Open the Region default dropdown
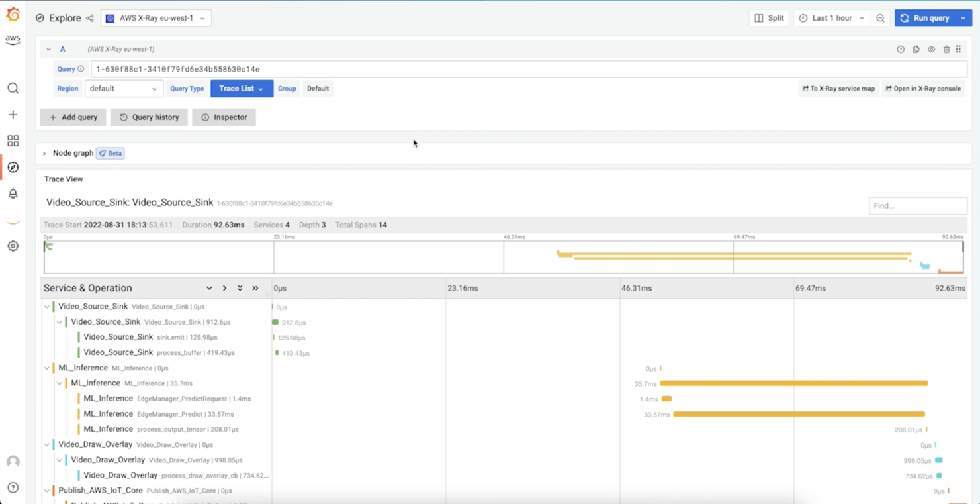This screenshot has width=980, height=504. (124, 89)
